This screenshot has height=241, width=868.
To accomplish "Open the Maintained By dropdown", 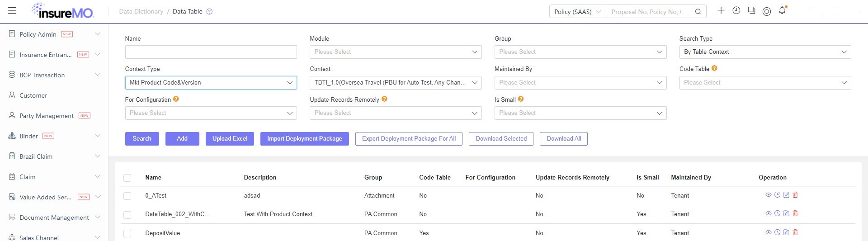I will tap(580, 83).
